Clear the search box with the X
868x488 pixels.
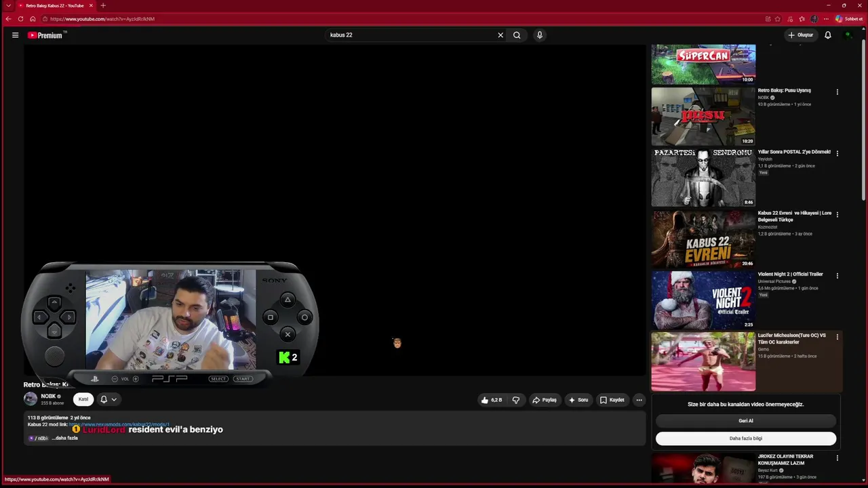click(500, 35)
